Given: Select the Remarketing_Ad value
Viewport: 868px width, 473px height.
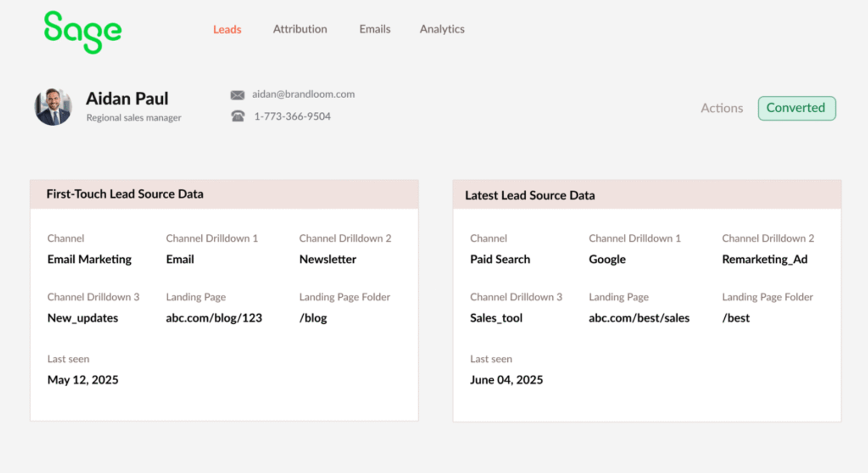Looking at the screenshot, I should 764,259.
